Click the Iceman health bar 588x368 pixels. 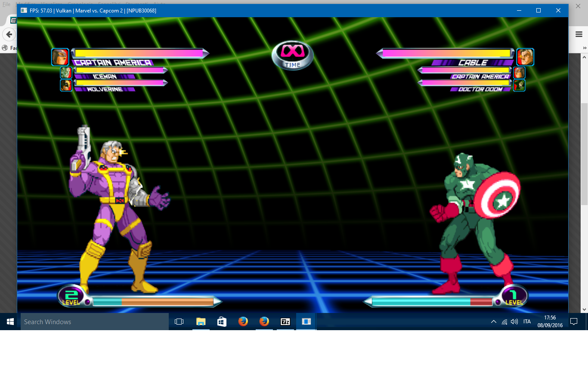(121, 70)
